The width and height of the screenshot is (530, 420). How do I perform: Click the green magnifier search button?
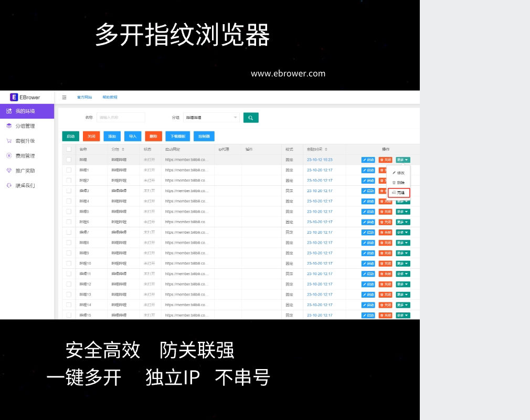click(x=251, y=118)
